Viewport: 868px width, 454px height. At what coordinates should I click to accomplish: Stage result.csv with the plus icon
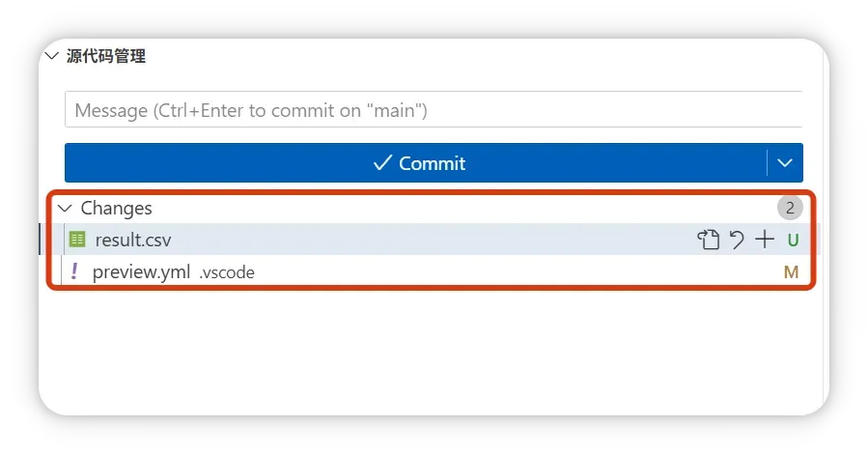[765, 241]
